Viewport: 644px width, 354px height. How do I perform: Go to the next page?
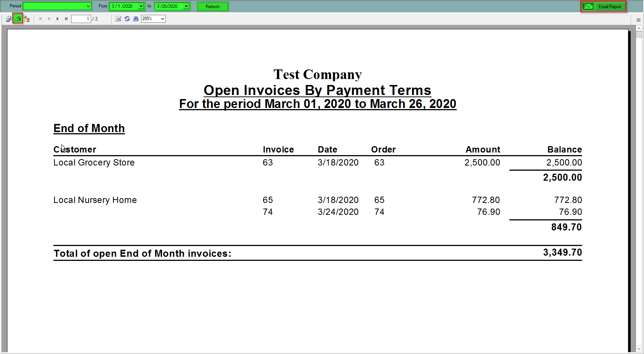57,19
